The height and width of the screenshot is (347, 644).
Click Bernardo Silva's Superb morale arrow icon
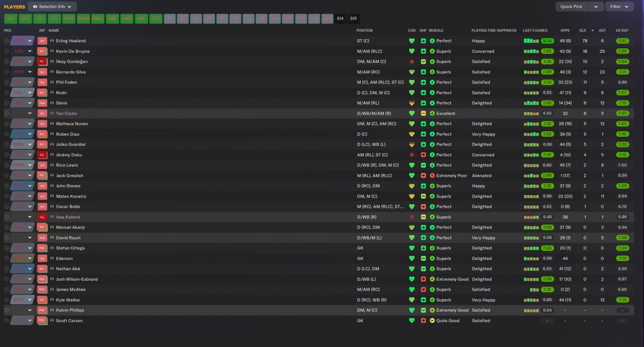click(x=432, y=72)
